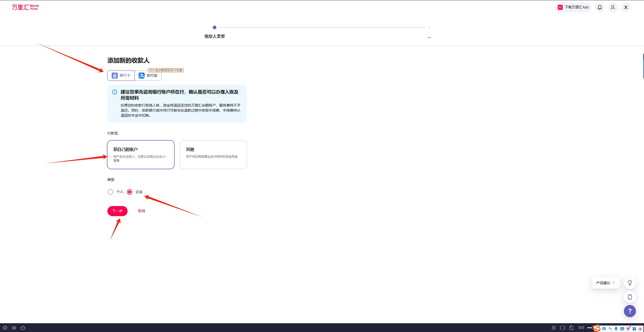Switch to the 银行卡 tab
644x332 pixels.
click(x=121, y=76)
